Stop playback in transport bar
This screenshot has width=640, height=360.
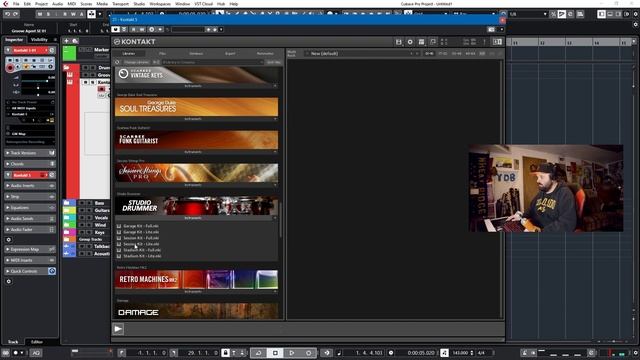coord(275,353)
